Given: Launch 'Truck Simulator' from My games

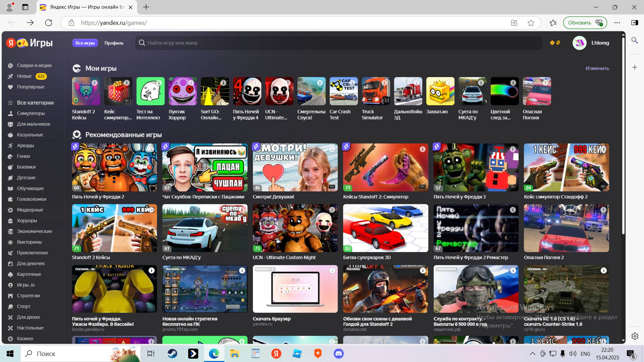Looking at the screenshot, I should point(376,91).
